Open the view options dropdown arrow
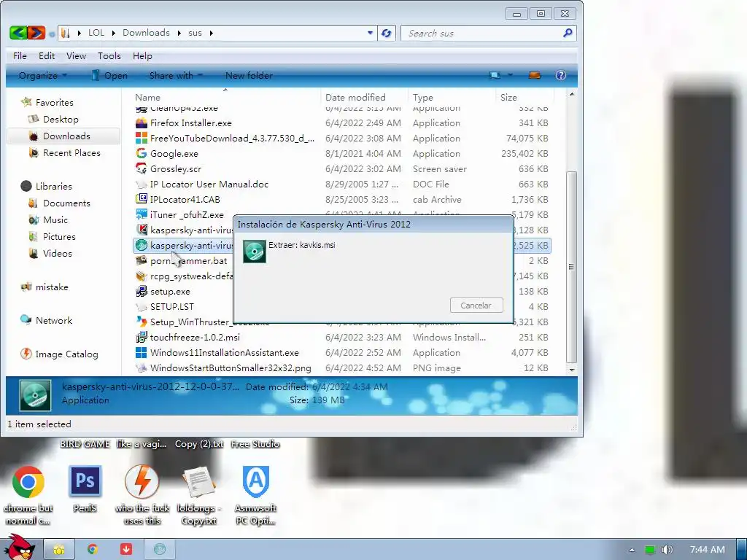Viewport: 747px width, 560px height. pyautogui.click(x=510, y=75)
